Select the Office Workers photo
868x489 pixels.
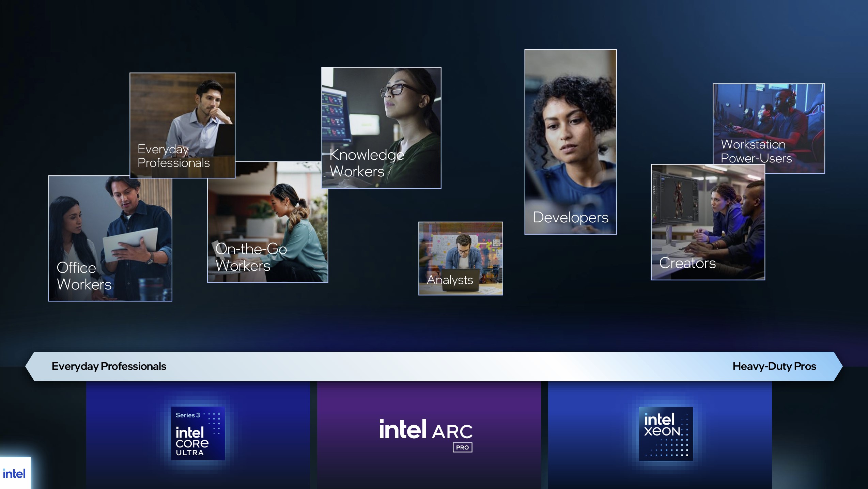110,238
